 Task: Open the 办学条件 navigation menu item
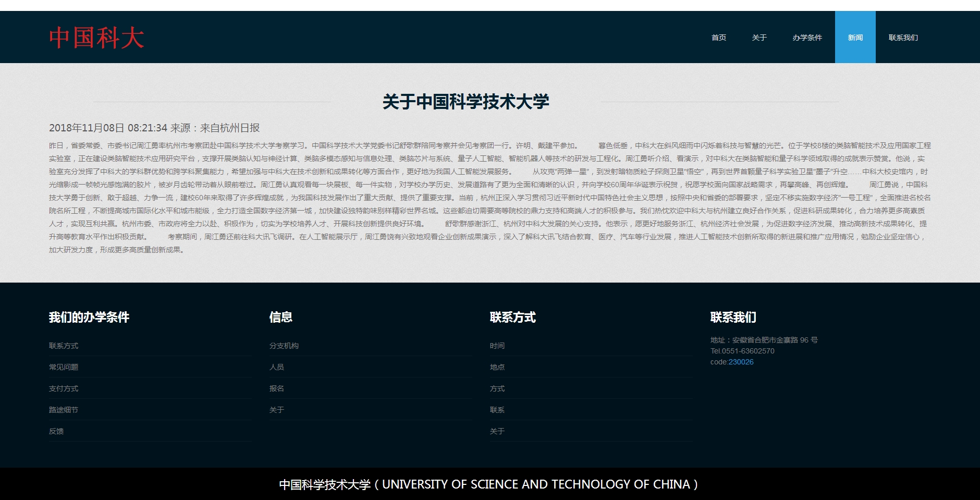click(x=807, y=38)
